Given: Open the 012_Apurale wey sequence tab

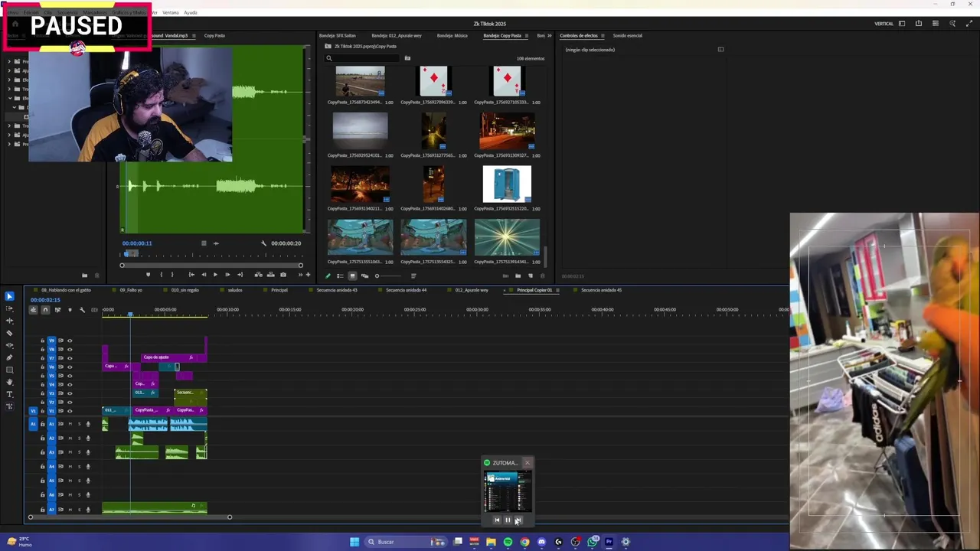Looking at the screenshot, I should 472,290.
